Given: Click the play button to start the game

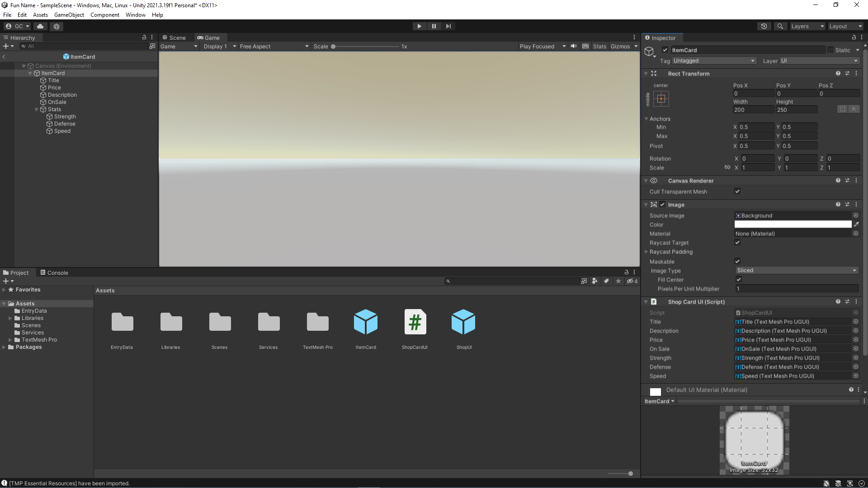Looking at the screenshot, I should coord(420,26).
